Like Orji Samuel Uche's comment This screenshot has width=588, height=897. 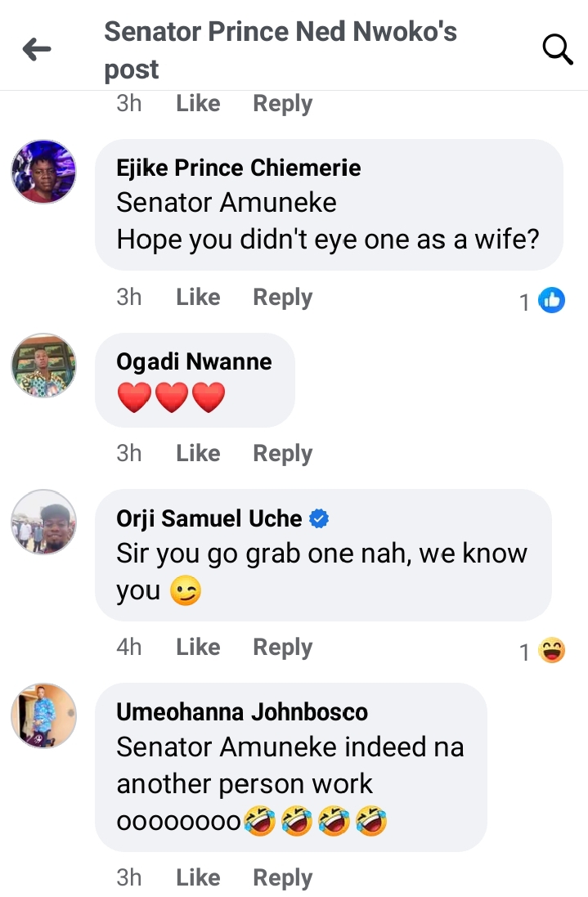click(198, 647)
